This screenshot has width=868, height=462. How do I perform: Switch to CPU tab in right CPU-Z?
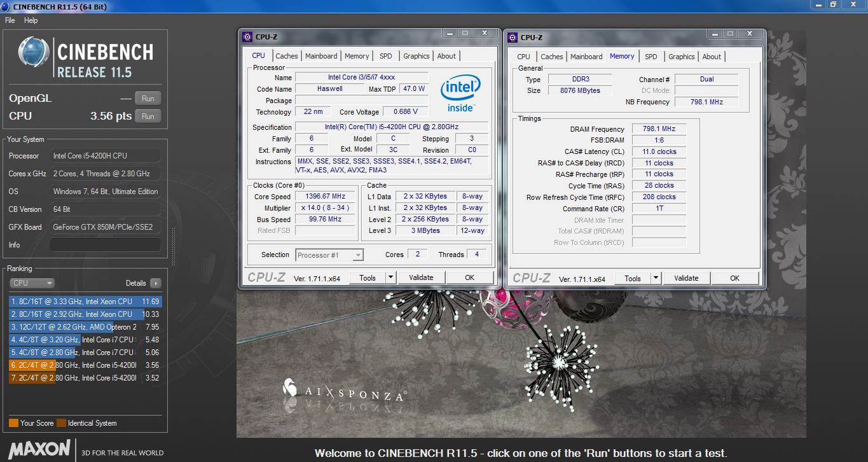point(524,56)
